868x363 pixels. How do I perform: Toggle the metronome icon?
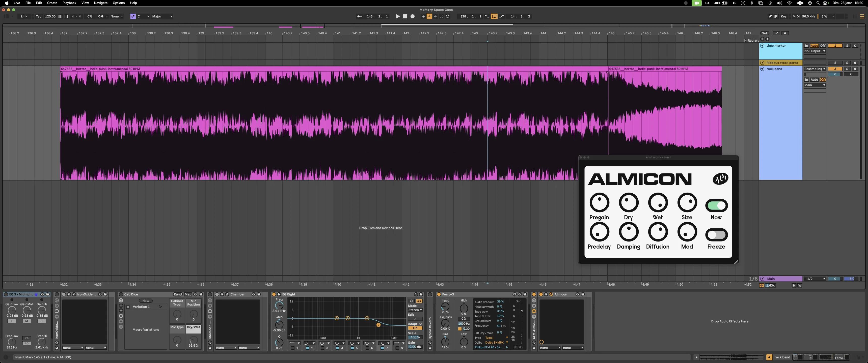click(101, 16)
